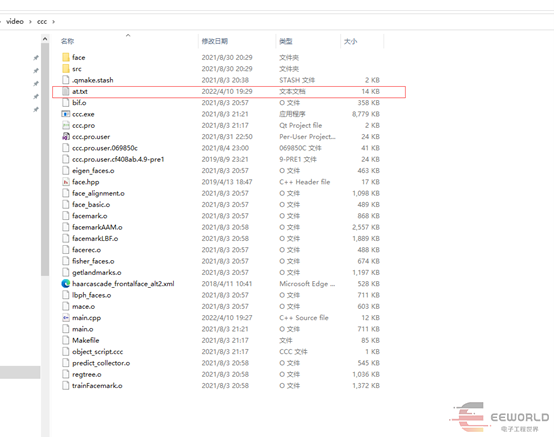Click the first quick-access pin icon
Viewport: 554px width, 437px height.
pos(36,58)
